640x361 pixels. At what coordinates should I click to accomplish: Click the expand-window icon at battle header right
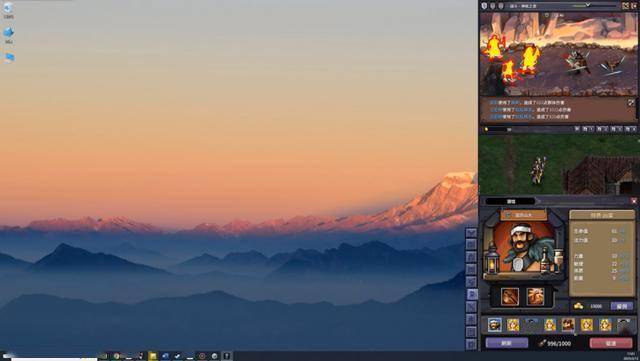pyautogui.click(x=625, y=6)
